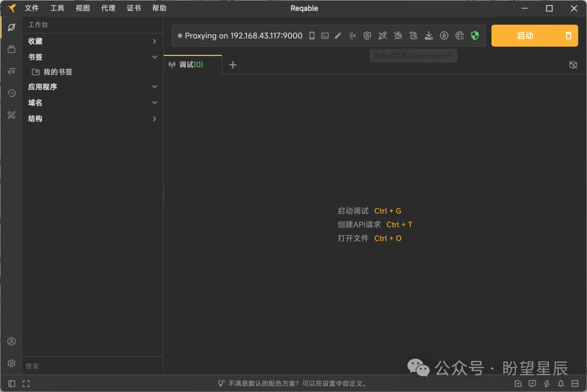Click the terminal icon in proxy toolbar
Image resolution: width=587 pixels, height=392 pixels.
click(325, 35)
